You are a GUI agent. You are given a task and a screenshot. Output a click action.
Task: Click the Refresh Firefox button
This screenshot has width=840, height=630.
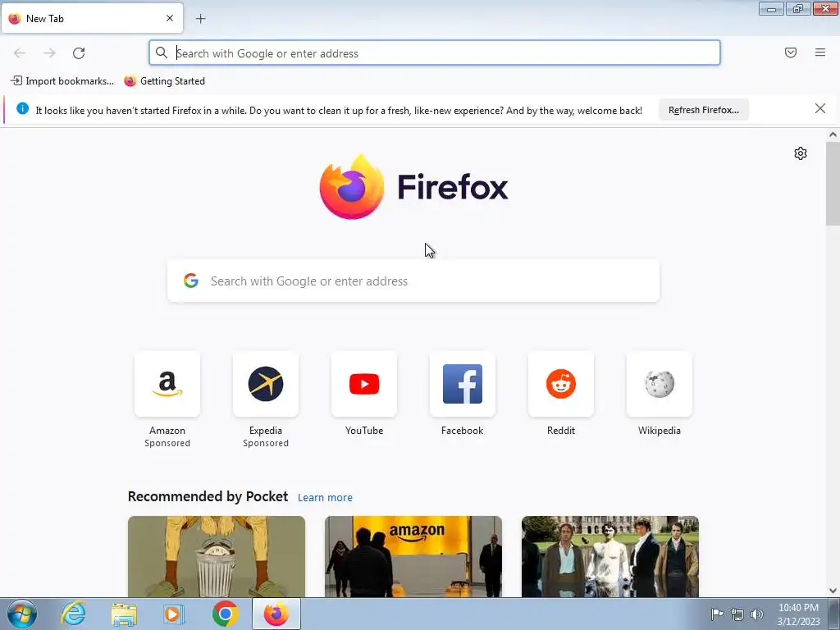click(x=703, y=110)
